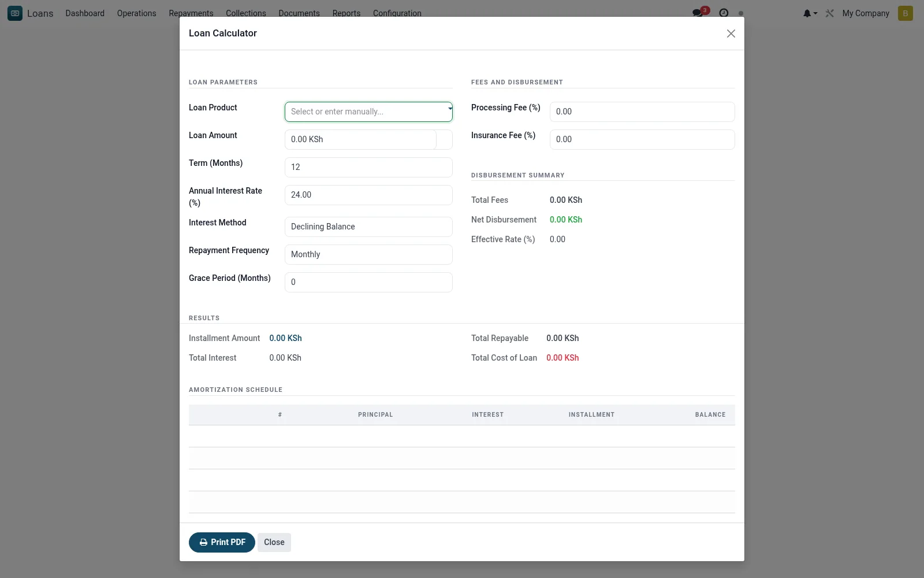The width and height of the screenshot is (924, 578).
Task: Click the Print PDF button
Action: [x=222, y=542]
